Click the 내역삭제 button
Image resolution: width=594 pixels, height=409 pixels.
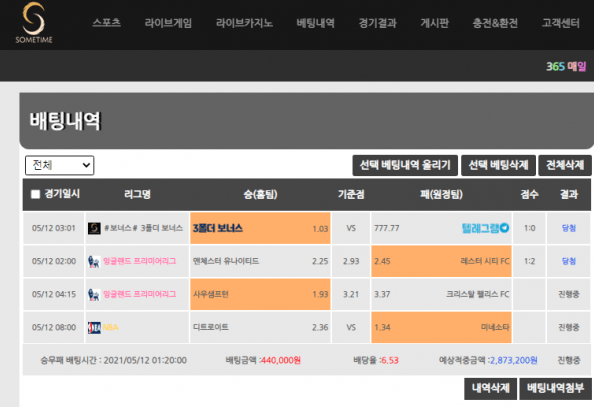[x=491, y=389]
